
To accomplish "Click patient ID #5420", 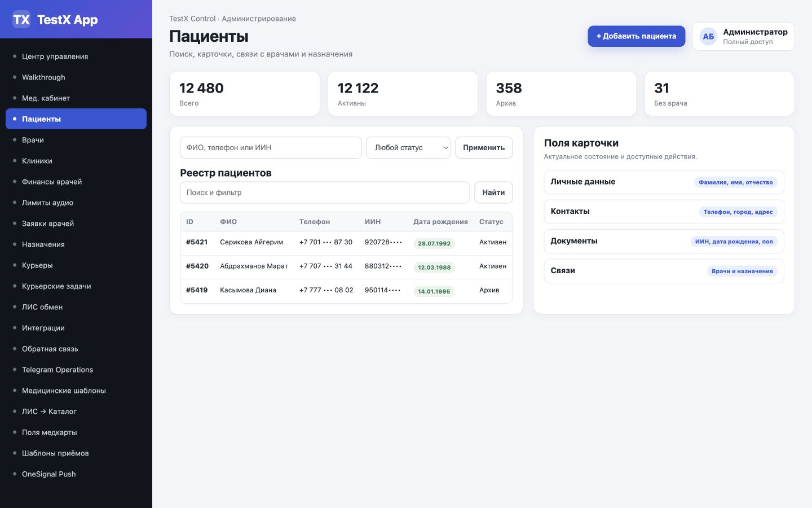I will pos(197,266).
